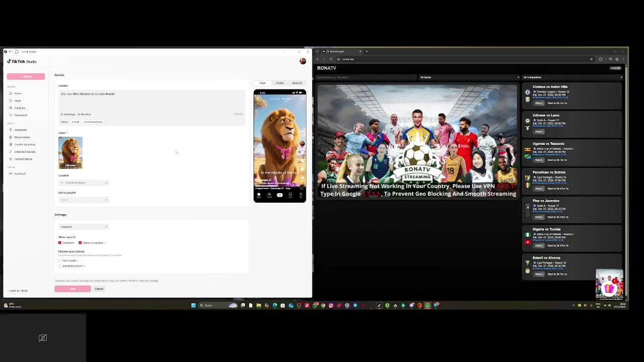Uncheck Reuse of content checkbox
Image resolution: width=644 pixels, height=362 pixels.
pyautogui.click(x=80, y=243)
